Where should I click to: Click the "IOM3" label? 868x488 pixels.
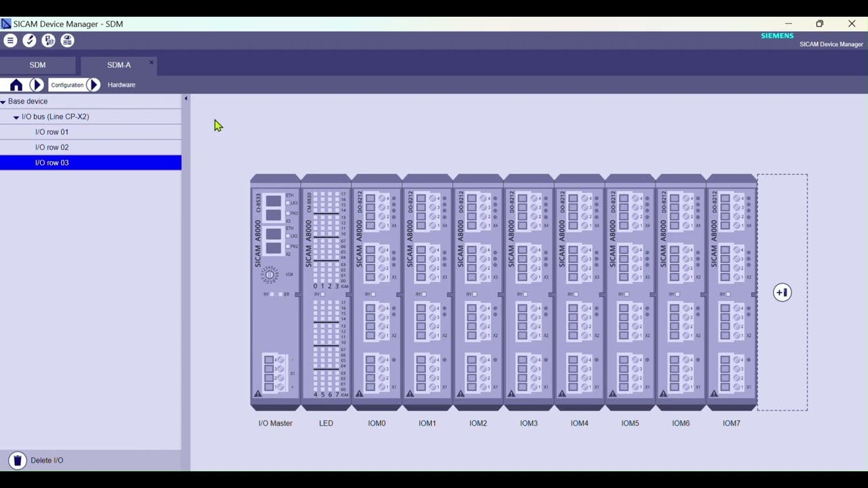529,423
